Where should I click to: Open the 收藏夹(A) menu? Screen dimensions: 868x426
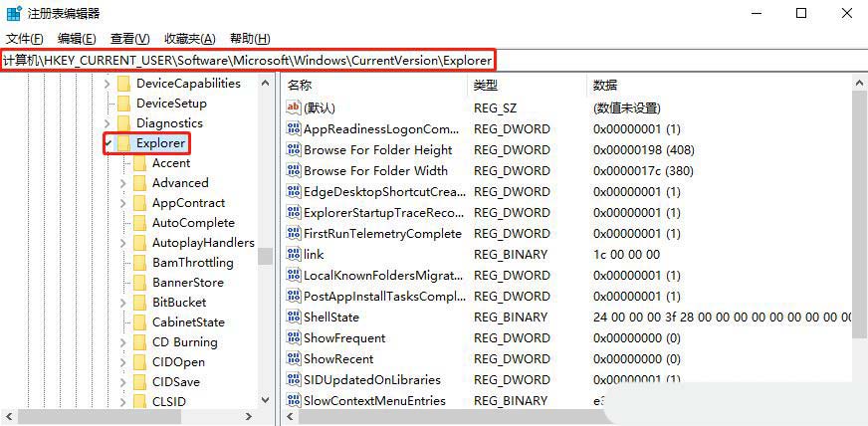click(190, 39)
